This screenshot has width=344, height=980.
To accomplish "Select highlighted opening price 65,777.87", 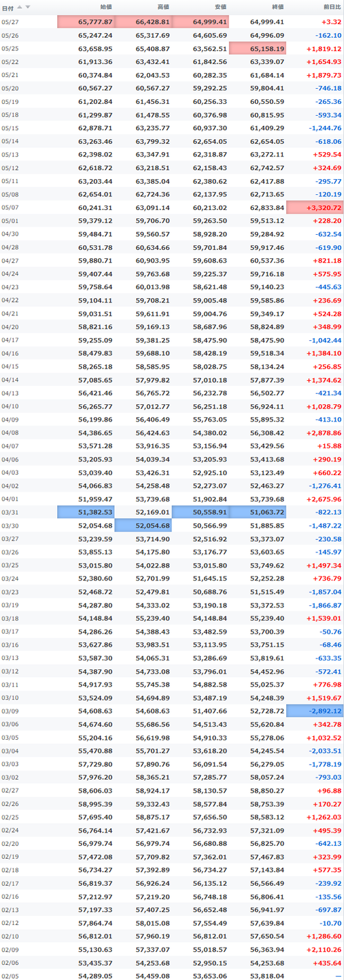I will [86, 22].
